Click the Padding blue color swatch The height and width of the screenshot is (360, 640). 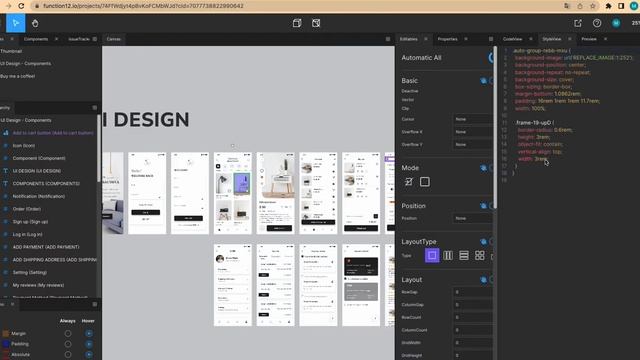click(6, 344)
